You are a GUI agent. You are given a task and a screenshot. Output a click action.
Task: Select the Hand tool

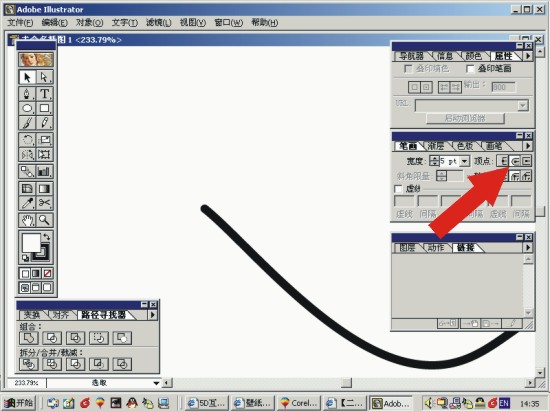27,220
